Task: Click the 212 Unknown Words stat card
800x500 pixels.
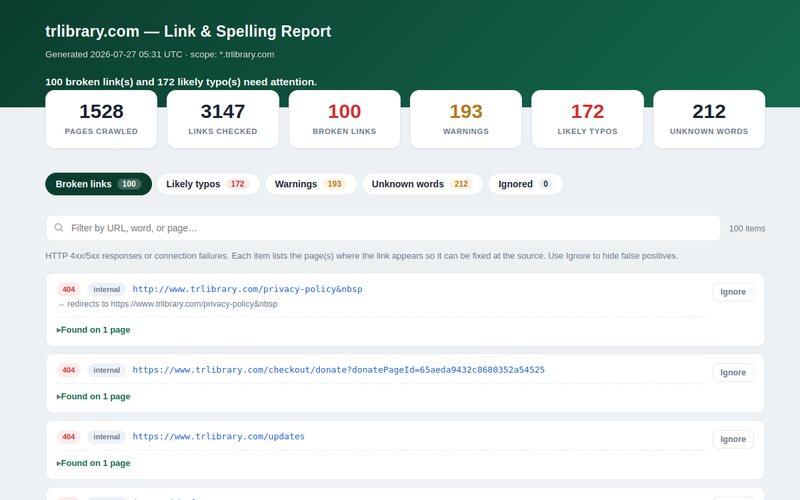Action: (x=709, y=119)
